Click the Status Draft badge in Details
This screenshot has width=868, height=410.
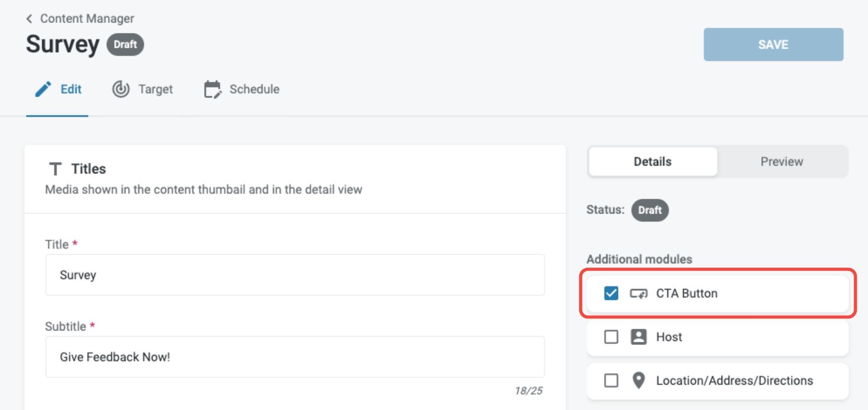click(x=650, y=210)
